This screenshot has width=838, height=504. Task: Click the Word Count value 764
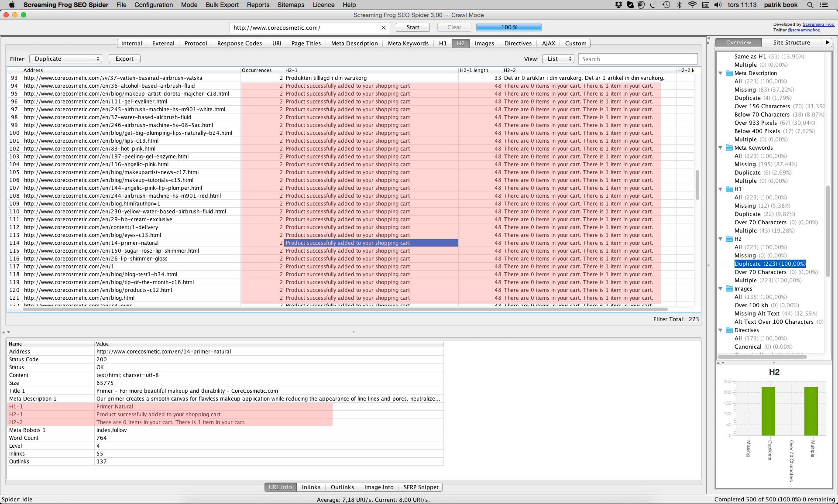pos(101,438)
